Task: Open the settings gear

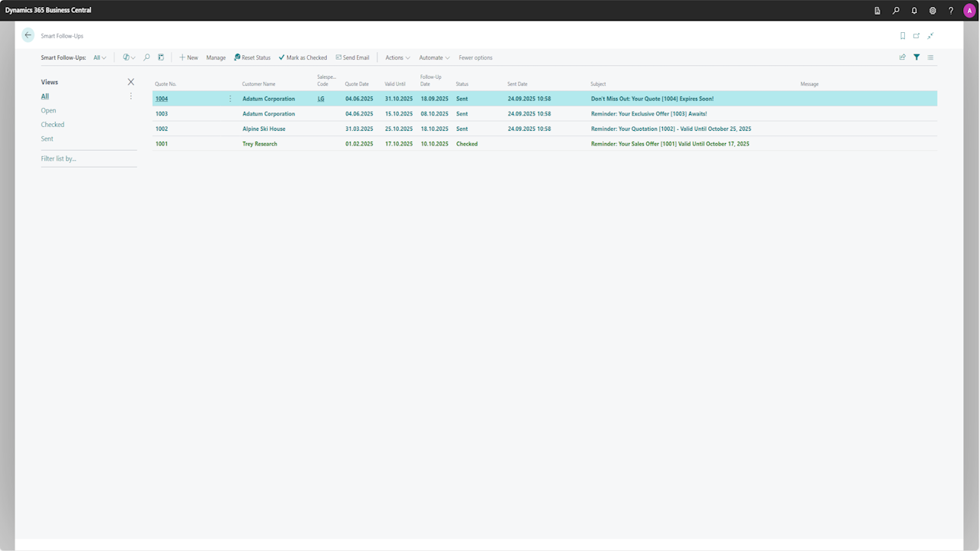Action: (933, 11)
